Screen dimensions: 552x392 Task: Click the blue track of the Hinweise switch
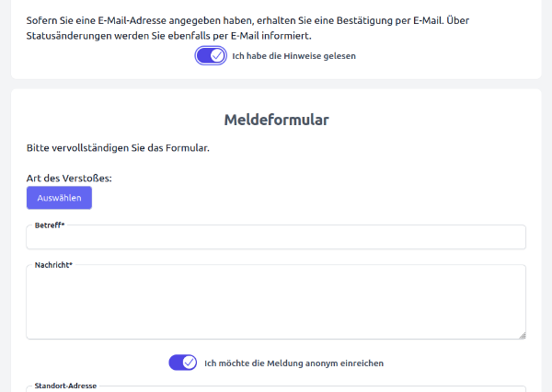(x=202, y=55)
